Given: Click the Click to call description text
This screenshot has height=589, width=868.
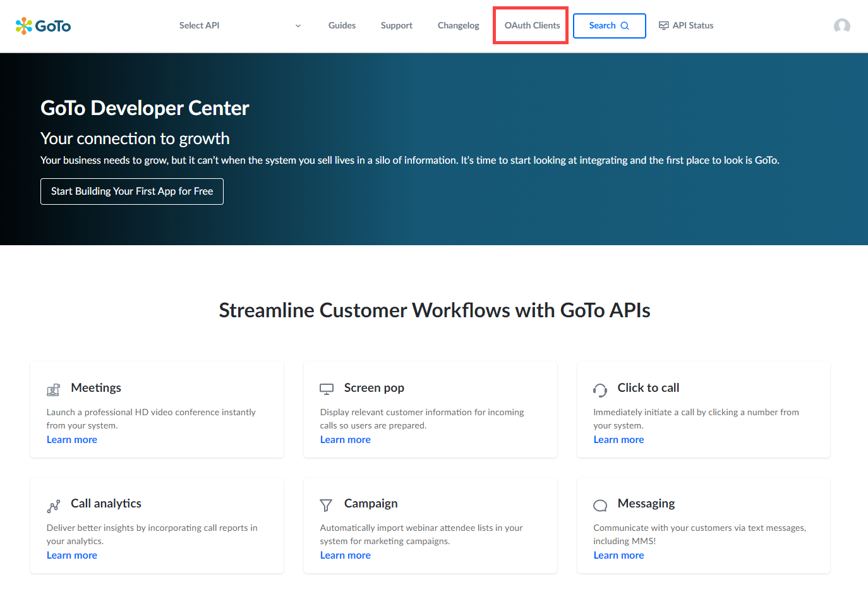Looking at the screenshot, I should (x=696, y=419).
